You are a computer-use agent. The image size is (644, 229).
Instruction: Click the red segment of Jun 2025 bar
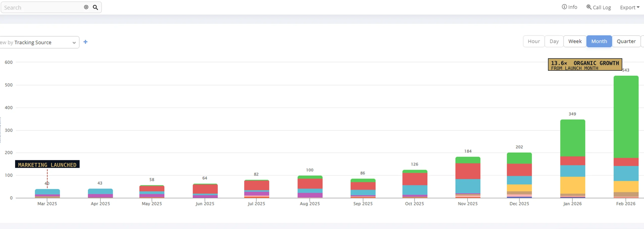pos(205,189)
